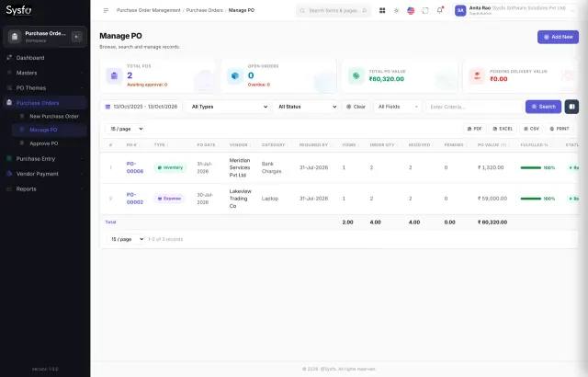Click the Expense type badge
This screenshot has width=588, height=377.
[169, 199]
